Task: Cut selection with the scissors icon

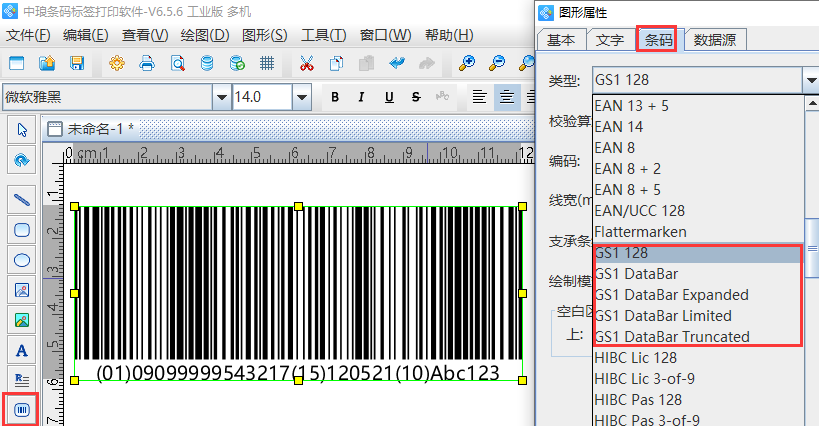Action: point(307,64)
